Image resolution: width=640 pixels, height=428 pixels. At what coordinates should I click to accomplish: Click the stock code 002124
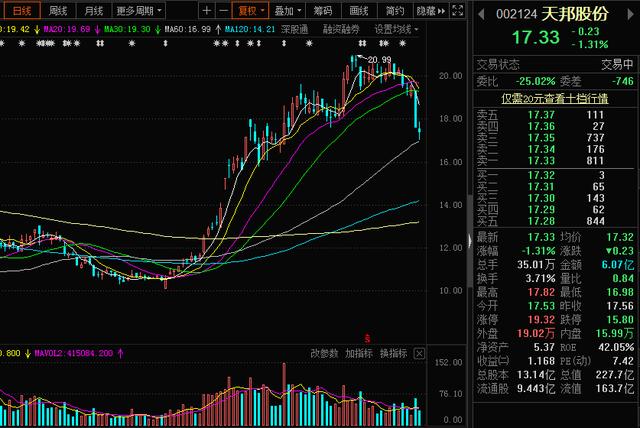click(x=516, y=14)
